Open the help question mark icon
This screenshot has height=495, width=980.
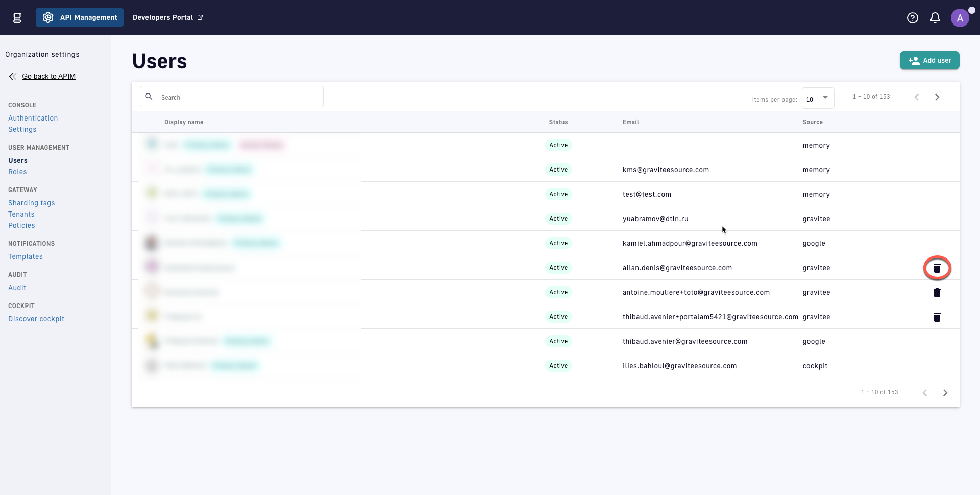pyautogui.click(x=912, y=18)
